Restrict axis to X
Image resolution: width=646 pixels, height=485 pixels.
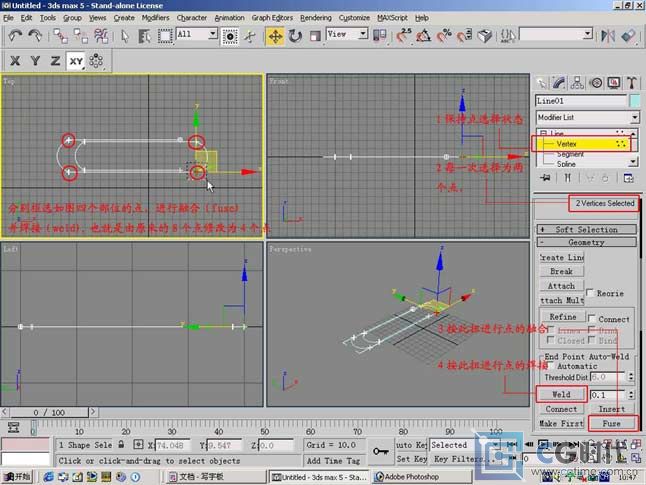pyautogui.click(x=15, y=61)
